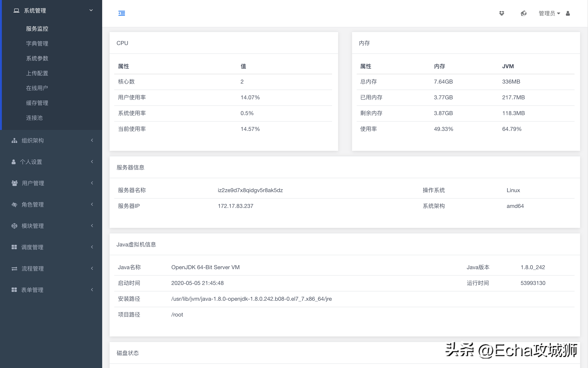Open 缓存管理 page
The width and height of the screenshot is (588, 368).
click(x=37, y=103)
